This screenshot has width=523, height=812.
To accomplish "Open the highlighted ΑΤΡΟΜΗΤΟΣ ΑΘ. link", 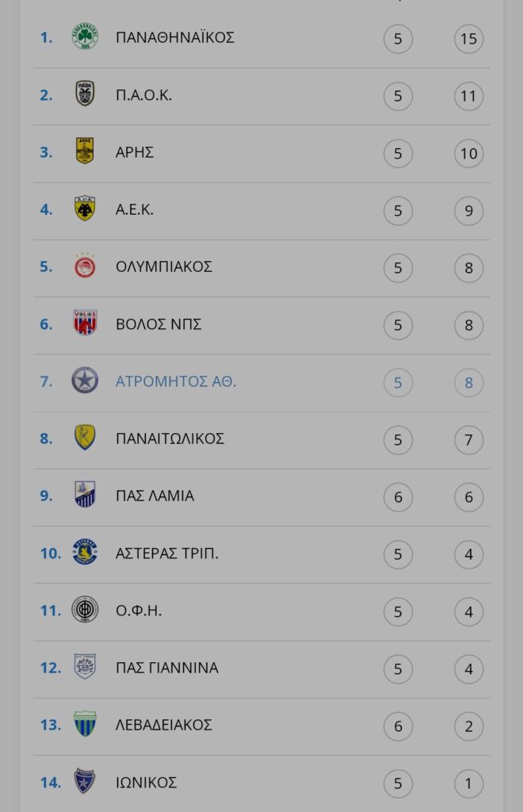I will [176, 381].
